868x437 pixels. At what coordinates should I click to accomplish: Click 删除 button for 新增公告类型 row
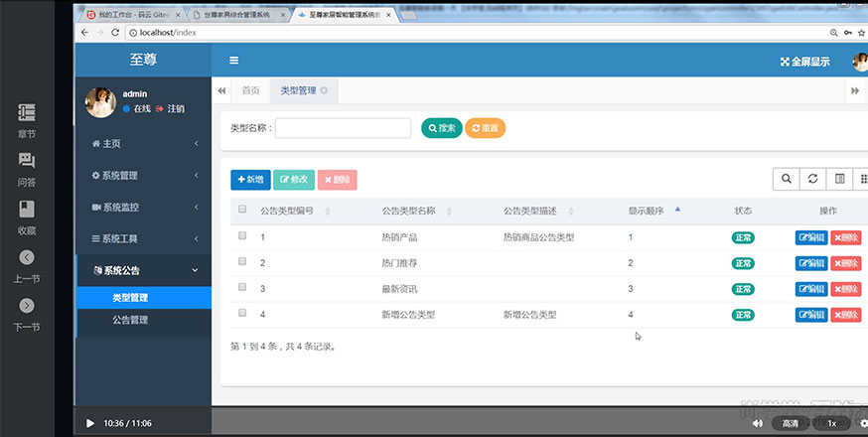[846, 315]
